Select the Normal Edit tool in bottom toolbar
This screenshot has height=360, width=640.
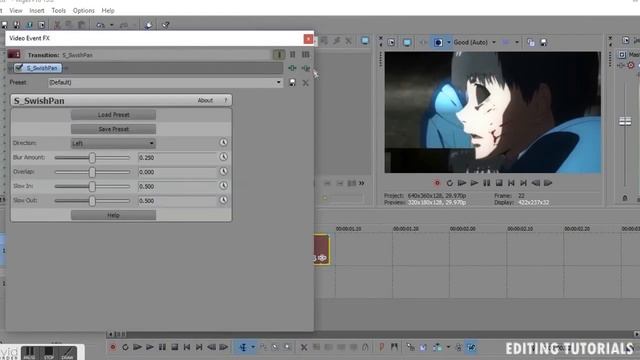[x=243, y=347]
